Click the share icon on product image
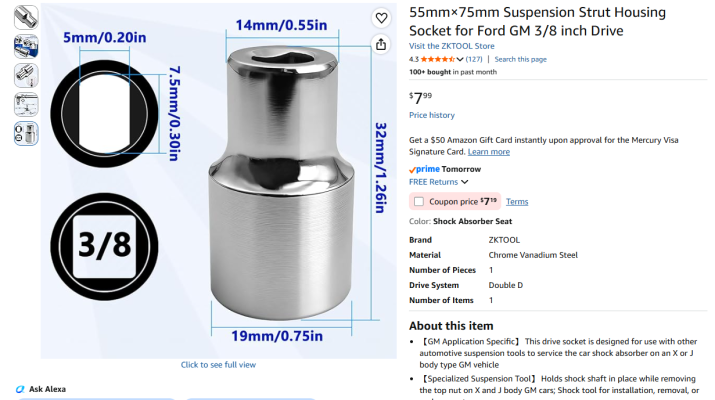The image size is (715, 400). coord(381,44)
